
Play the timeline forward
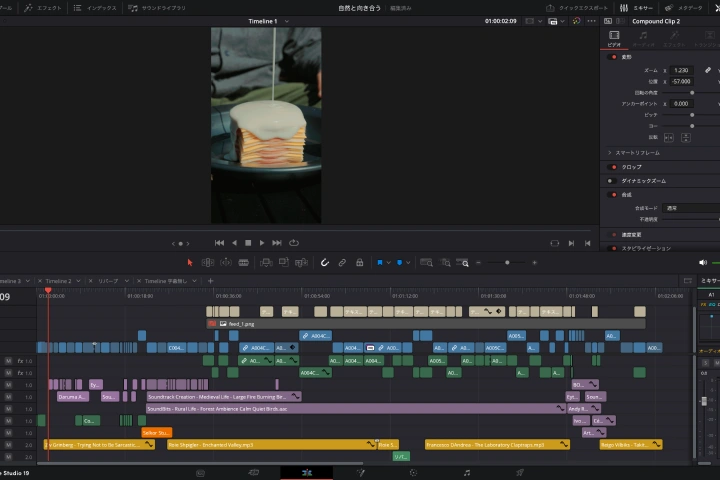pos(262,243)
